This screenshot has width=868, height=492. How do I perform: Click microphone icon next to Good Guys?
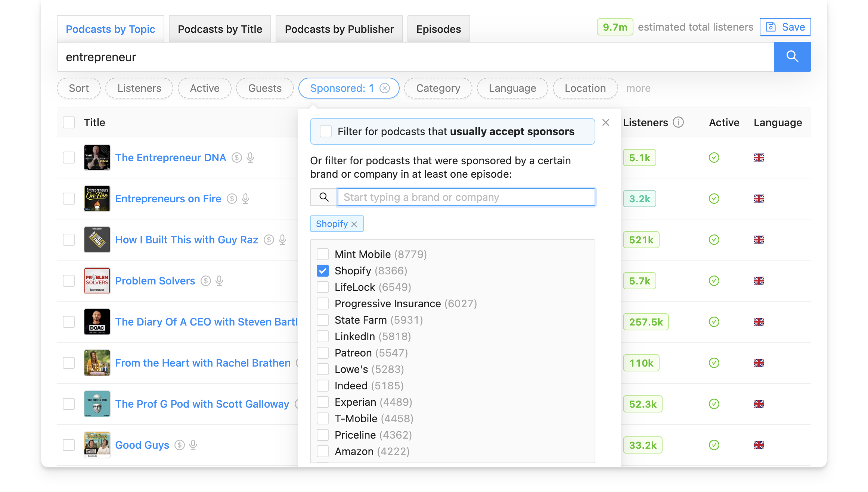click(193, 445)
